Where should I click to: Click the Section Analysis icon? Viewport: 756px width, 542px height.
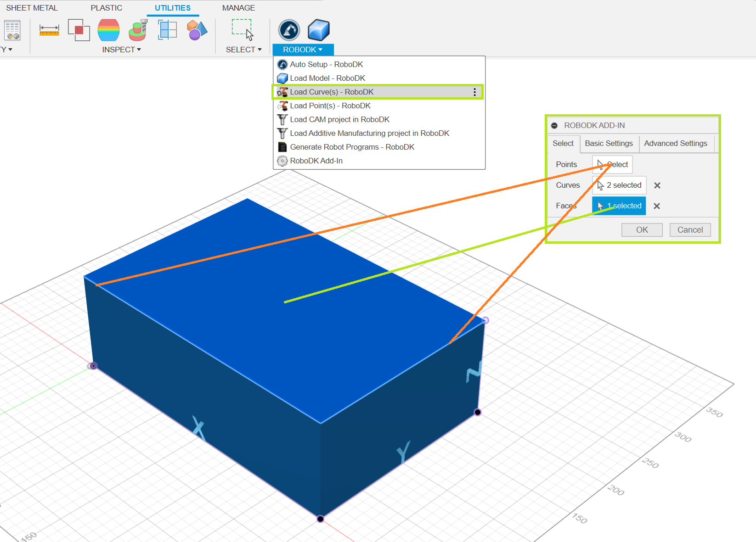tap(167, 30)
